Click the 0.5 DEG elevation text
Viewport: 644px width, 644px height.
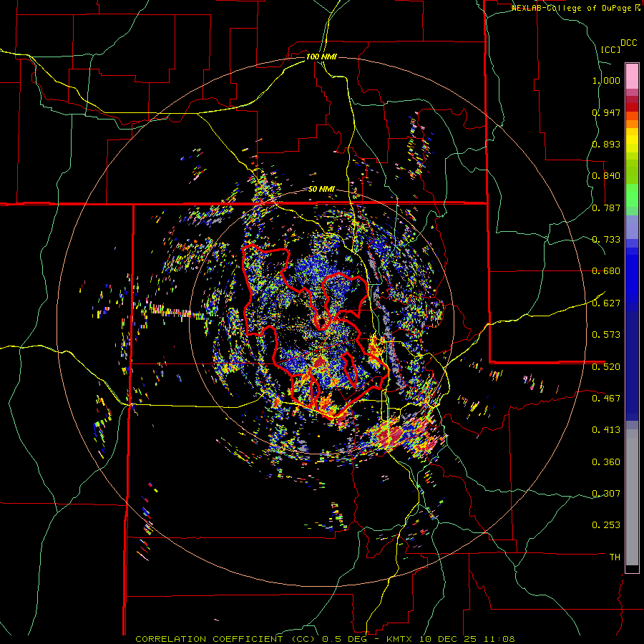click(346, 639)
